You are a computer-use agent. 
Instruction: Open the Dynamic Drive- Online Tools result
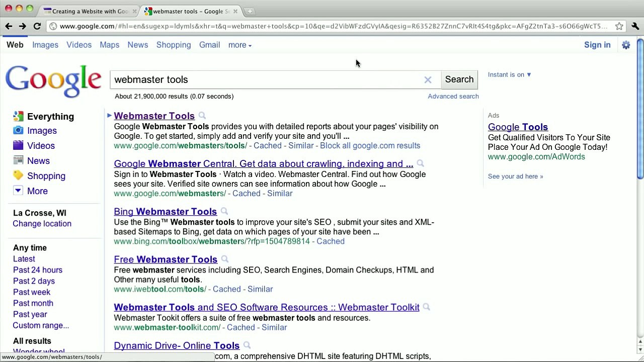(x=177, y=345)
